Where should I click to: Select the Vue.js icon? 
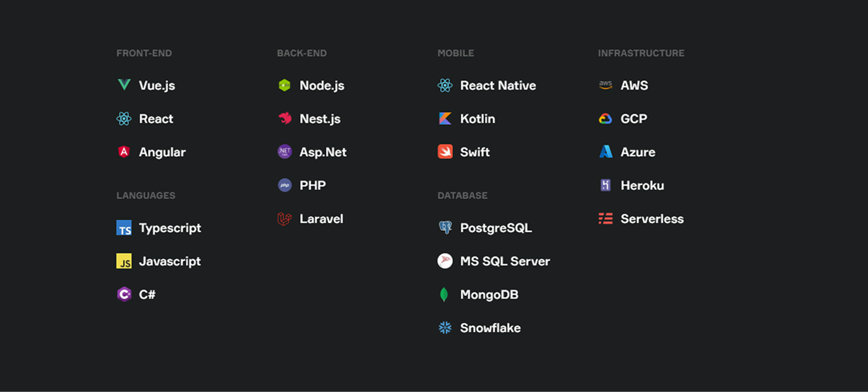pyautogui.click(x=124, y=85)
